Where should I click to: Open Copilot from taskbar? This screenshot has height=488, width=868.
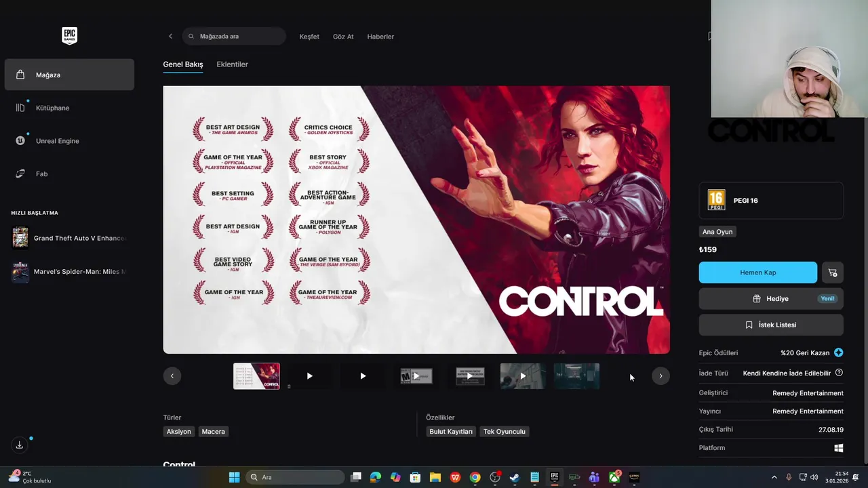[395, 477]
